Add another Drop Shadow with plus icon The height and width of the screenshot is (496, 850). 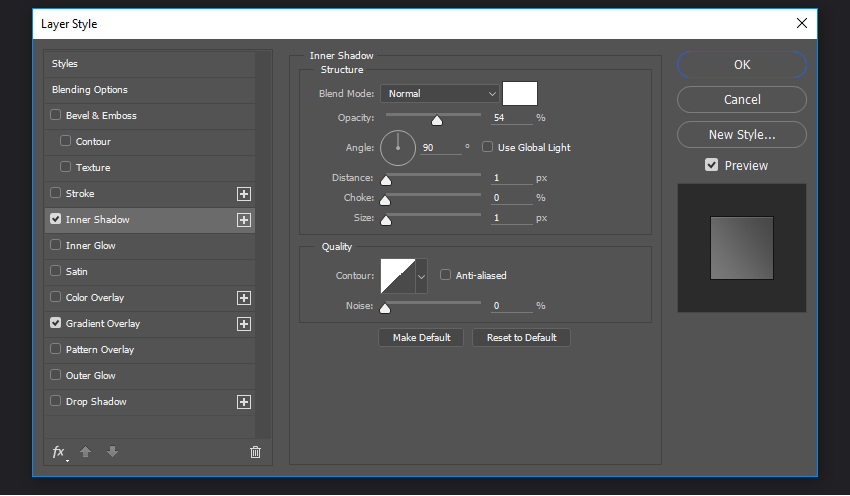click(244, 402)
